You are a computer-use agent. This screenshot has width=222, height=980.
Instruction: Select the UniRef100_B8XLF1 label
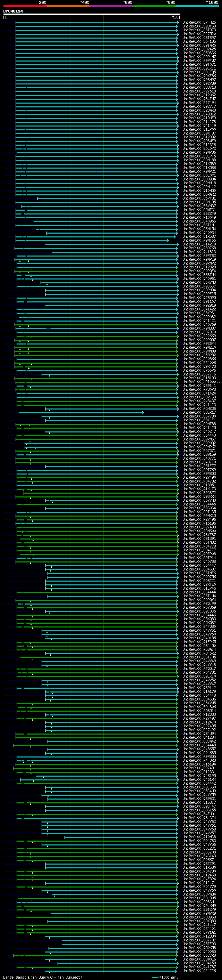point(199,420)
